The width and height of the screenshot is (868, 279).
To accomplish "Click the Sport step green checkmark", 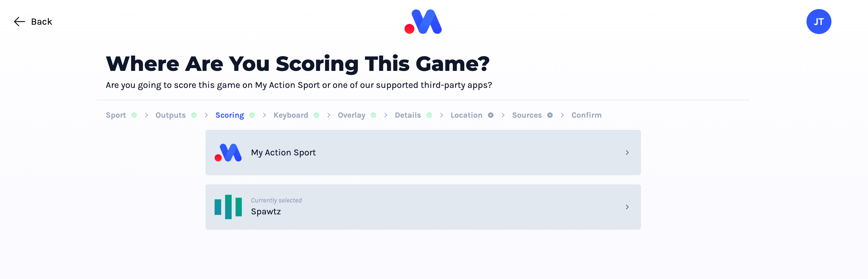I will click(x=134, y=115).
